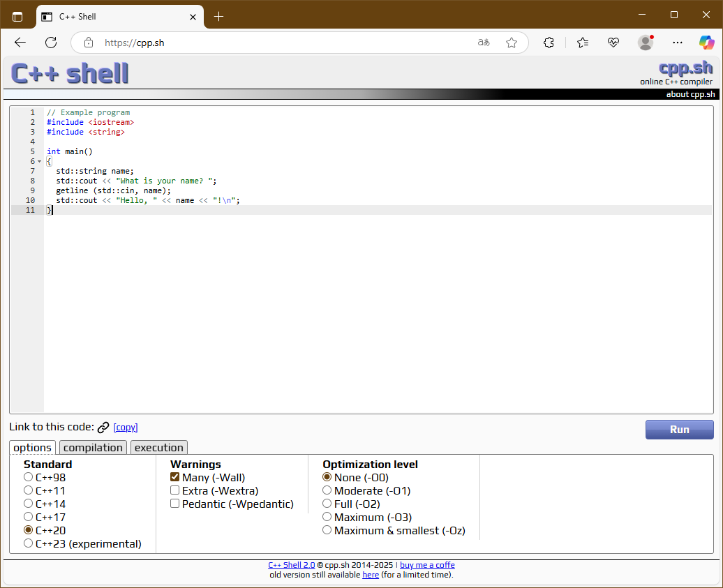Image resolution: width=723 pixels, height=588 pixels.
Task: Open the translate page icon
Action: 484,43
